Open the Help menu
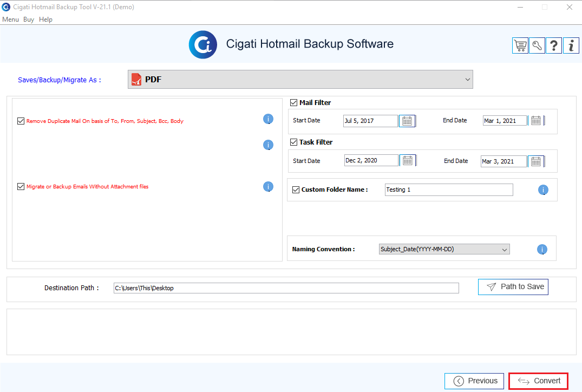 45,19
